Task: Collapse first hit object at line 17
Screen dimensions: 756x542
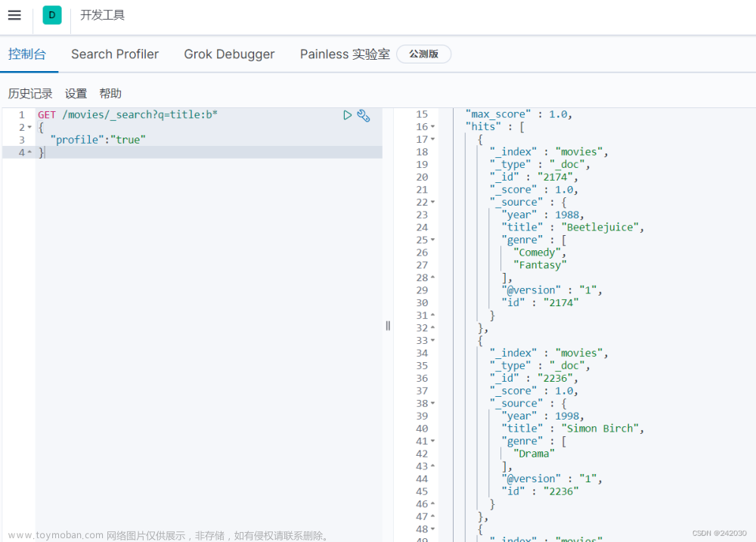Action: point(433,139)
